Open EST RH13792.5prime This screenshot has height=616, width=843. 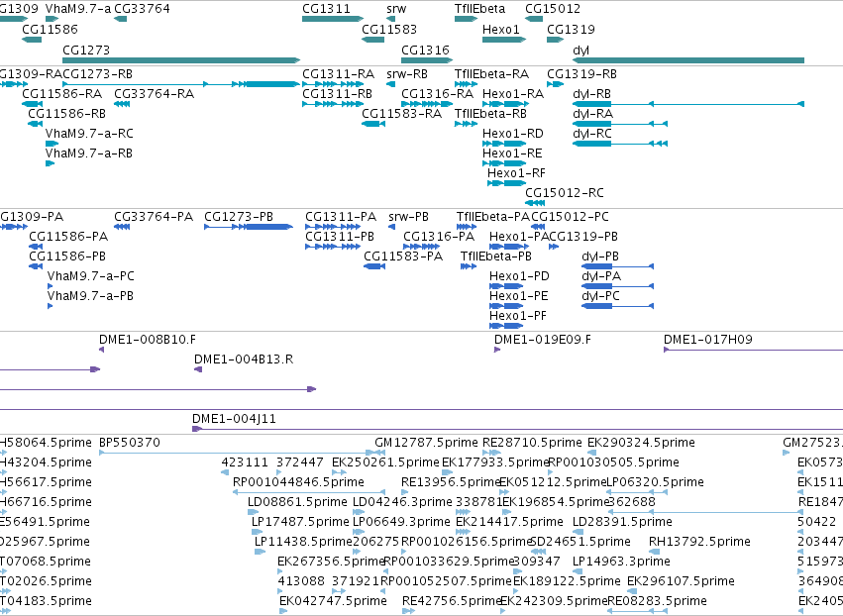tap(699, 542)
